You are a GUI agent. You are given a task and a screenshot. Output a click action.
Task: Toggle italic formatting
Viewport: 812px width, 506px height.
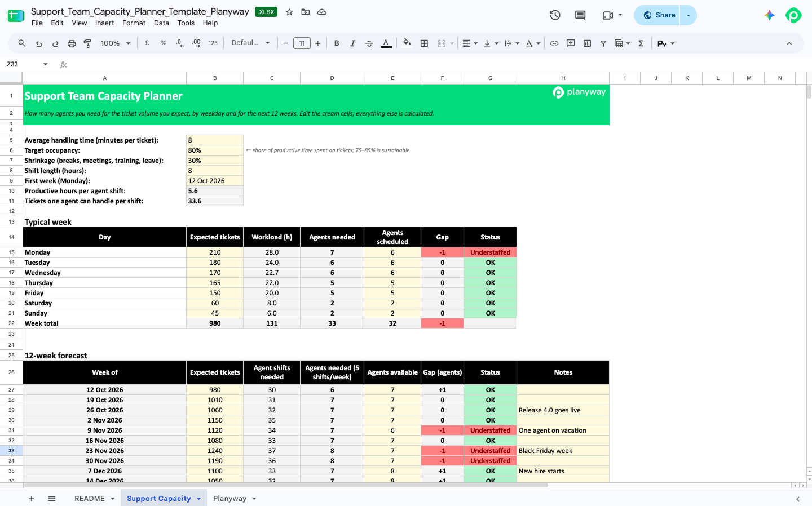tap(353, 43)
